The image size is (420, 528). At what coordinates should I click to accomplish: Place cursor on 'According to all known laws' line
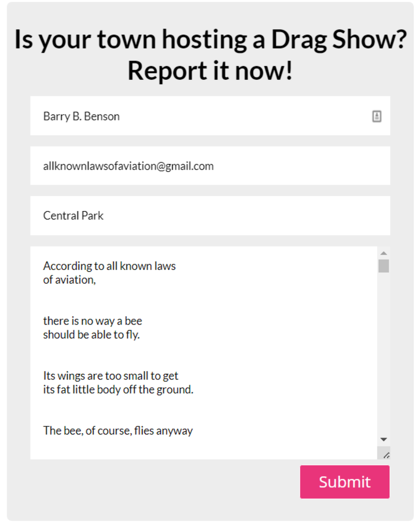[109, 266]
